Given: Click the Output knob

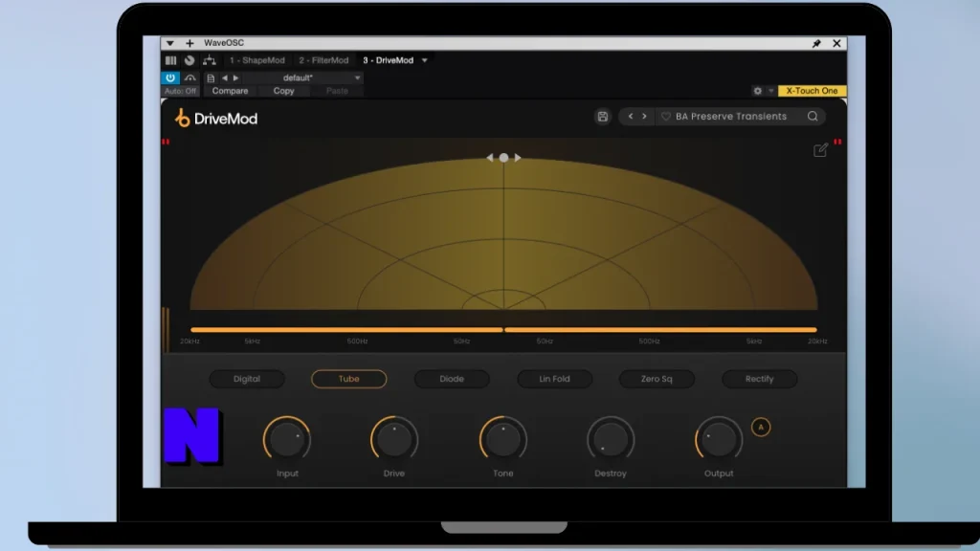Looking at the screenshot, I should [719, 439].
